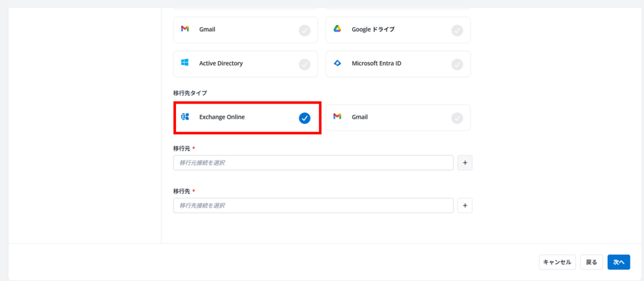This screenshot has height=281, width=644.
Task: Click the 戻る button
Action: pos(591,262)
